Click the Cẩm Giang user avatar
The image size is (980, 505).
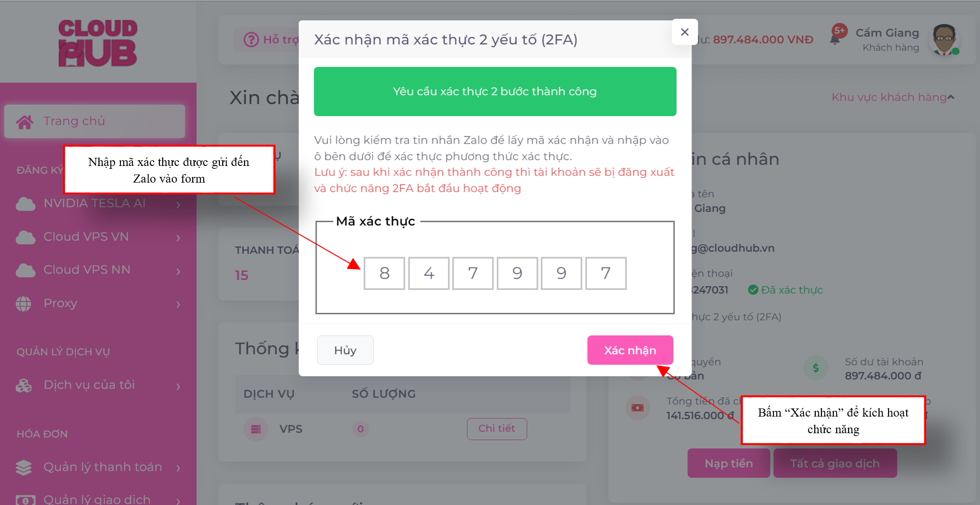(x=944, y=39)
